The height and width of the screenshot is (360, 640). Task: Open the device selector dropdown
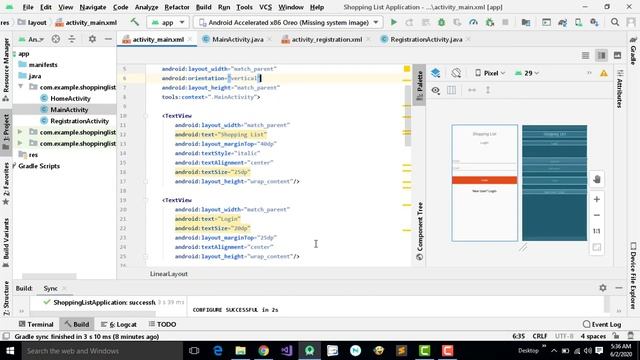click(288, 22)
